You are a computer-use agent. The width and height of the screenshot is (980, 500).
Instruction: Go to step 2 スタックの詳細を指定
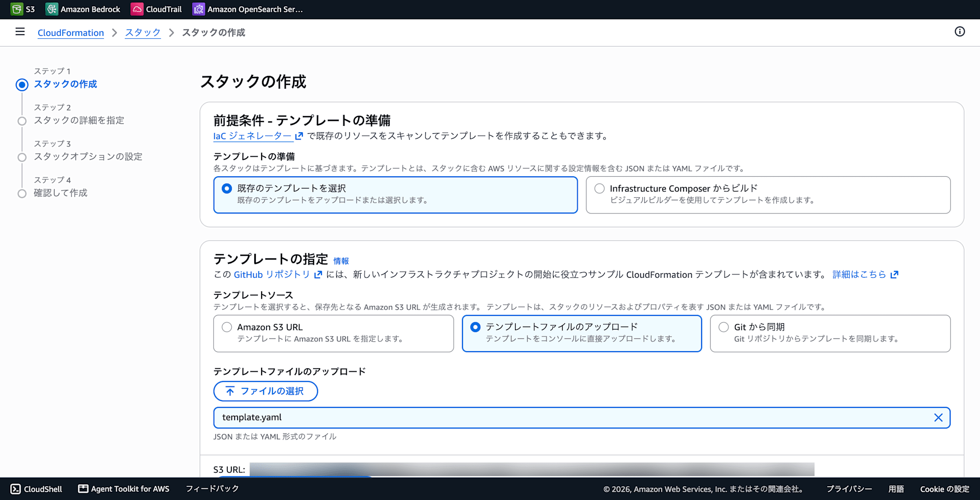(79, 120)
